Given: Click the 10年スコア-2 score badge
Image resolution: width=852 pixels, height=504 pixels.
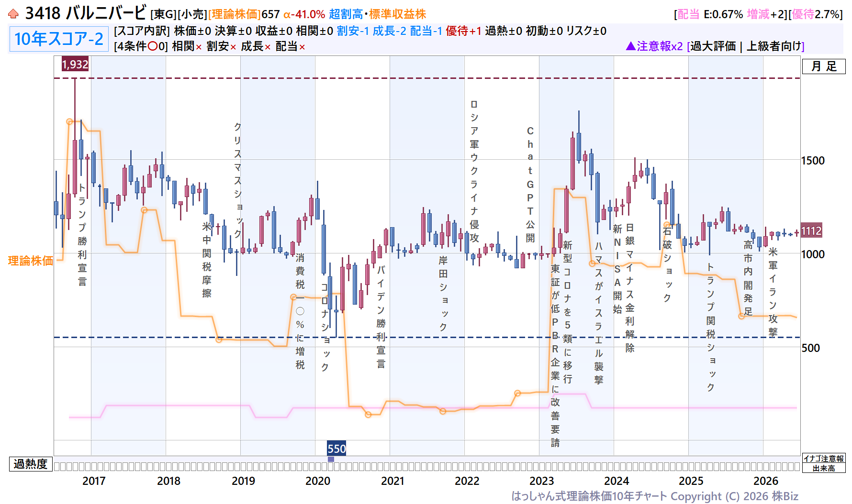Looking at the screenshot, I should tap(59, 39).
